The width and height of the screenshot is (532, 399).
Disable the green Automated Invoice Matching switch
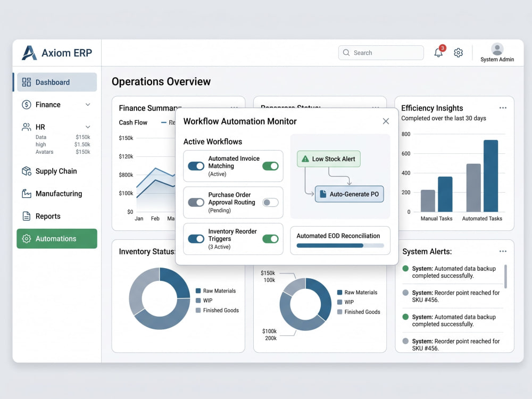coord(270,166)
